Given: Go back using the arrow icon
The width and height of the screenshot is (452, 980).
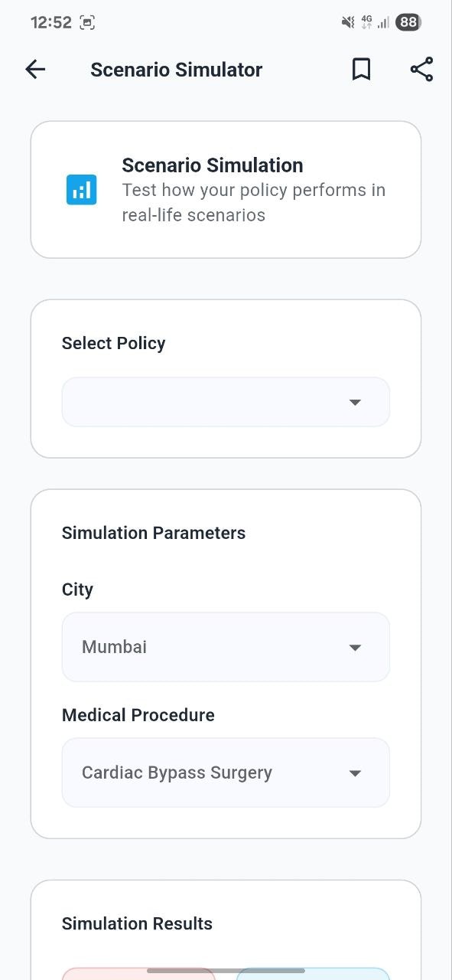Looking at the screenshot, I should point(35,70).
